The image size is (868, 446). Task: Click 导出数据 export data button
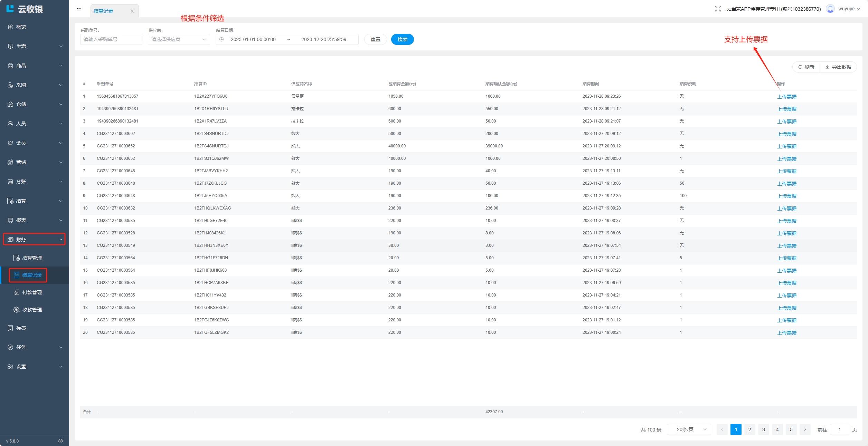[x=838, y=67]
